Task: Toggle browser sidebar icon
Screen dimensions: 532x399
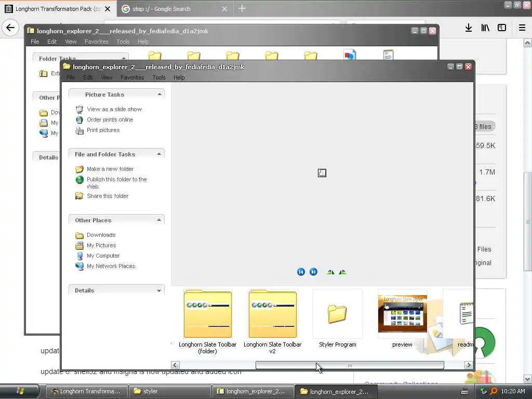Action: click(502, 28)
